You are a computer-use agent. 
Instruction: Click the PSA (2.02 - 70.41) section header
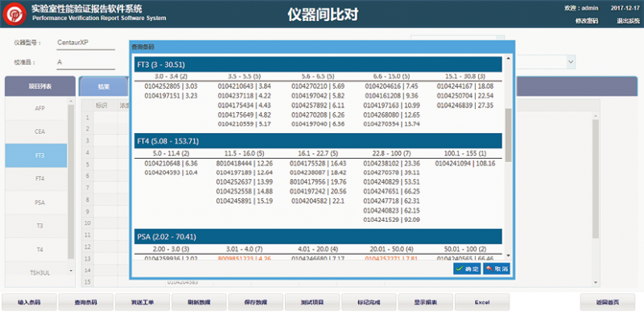318,237
